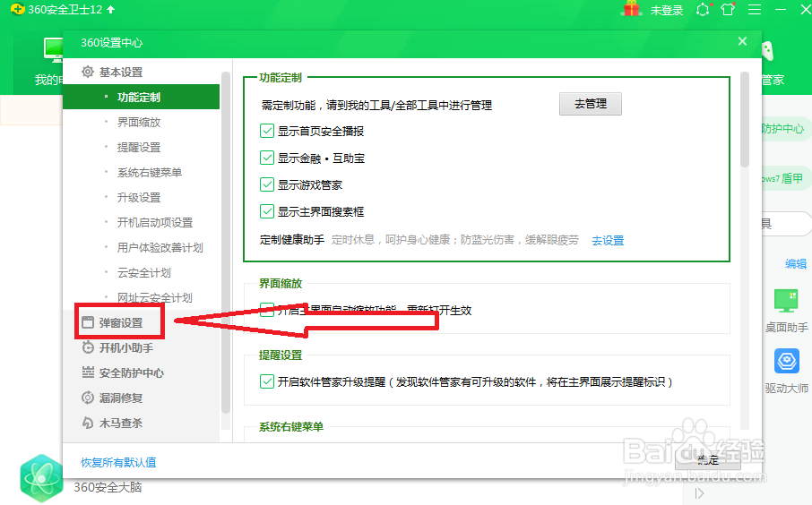Select 提醒设置 in the sidebar
Image resolution: width=812 pixels, height=505 pixels.
coord(141,148)
